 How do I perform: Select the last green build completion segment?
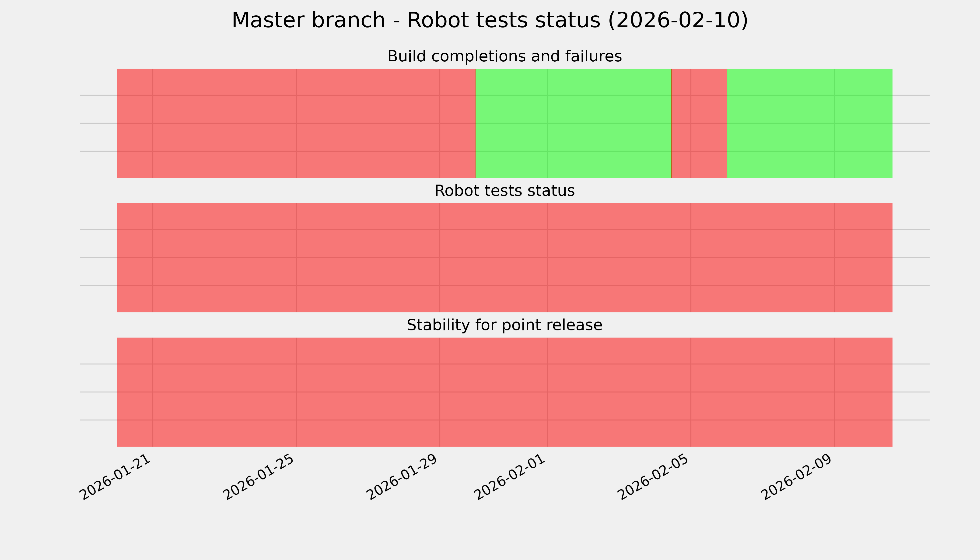pyautogui.click(x=810, y=123)
